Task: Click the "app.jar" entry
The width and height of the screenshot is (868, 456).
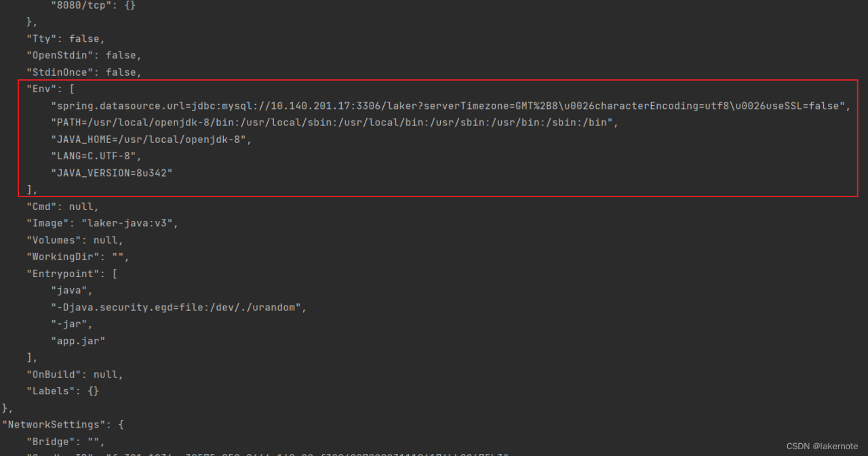Action: [x=78, y=341]
